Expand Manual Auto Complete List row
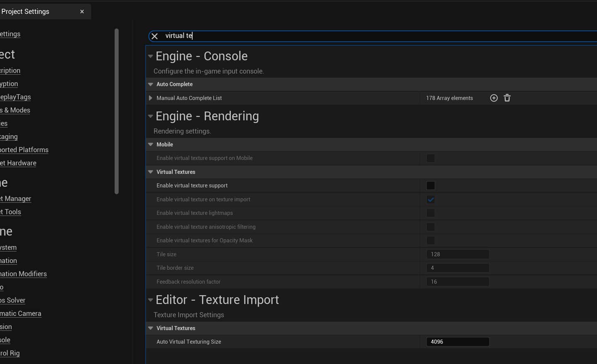The image size is (597, 364). click(150, 98)
